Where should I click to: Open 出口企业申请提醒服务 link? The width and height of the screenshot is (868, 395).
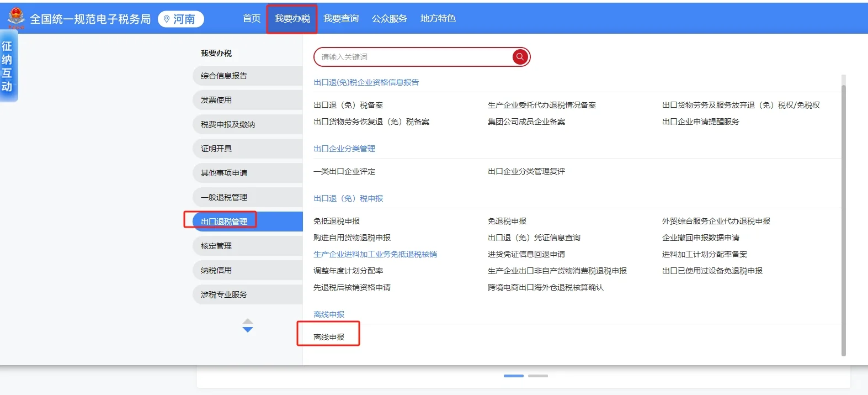click(x=701, y=122)
